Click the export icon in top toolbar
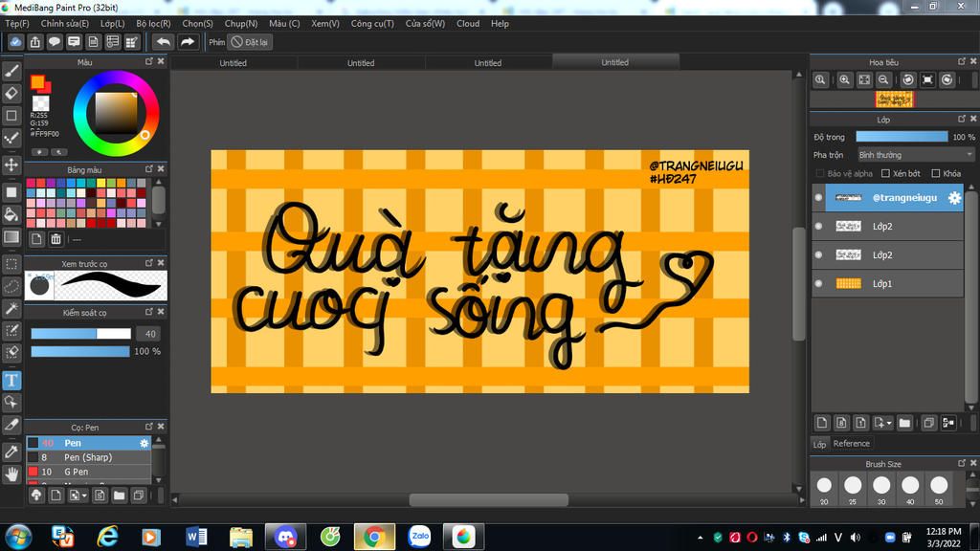 click(x=35, y=42)
